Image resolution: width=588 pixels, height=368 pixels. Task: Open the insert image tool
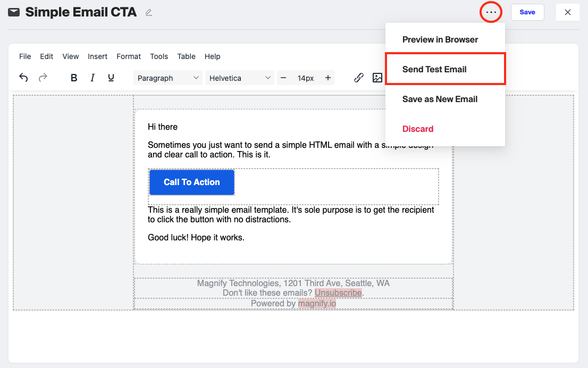click(x=377, y=78)
